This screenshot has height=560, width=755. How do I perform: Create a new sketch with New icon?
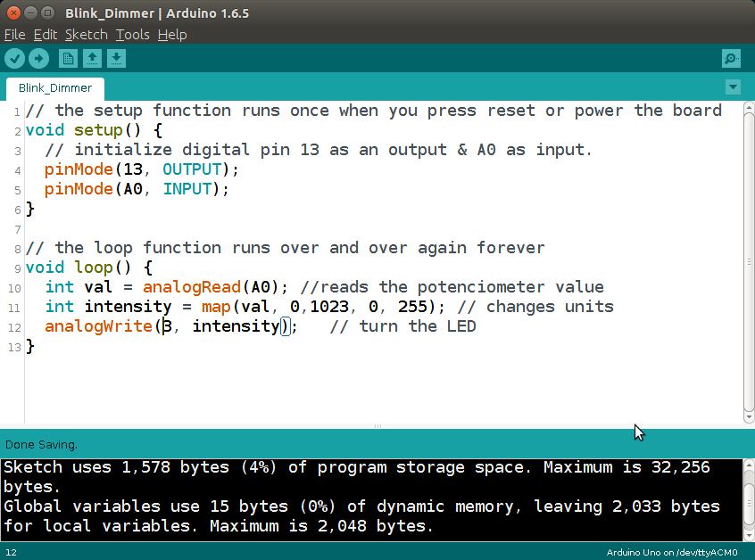(x=68, y=59)
